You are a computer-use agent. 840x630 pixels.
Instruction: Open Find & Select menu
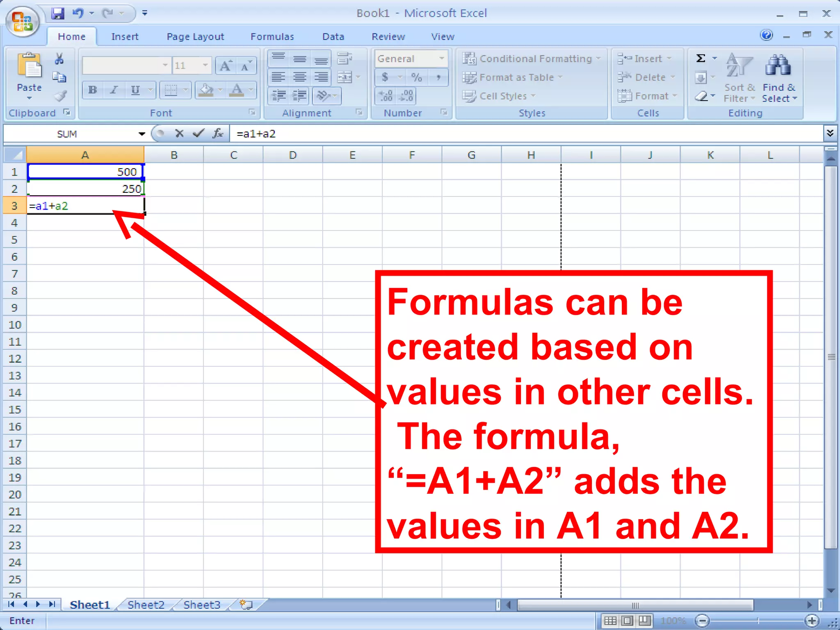tap(779, 78)
